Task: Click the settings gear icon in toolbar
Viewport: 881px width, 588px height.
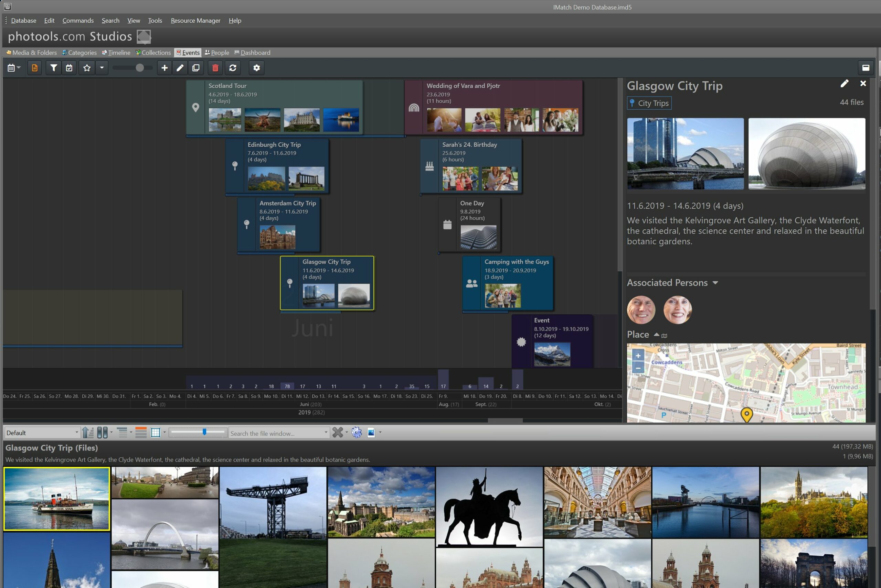Action: (257, 67)
